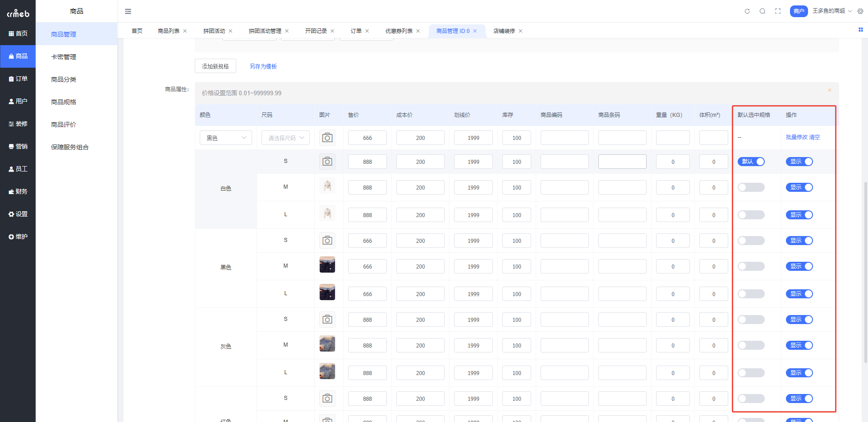Open the 订单 section in the sidebar

[x=18, y=79]
